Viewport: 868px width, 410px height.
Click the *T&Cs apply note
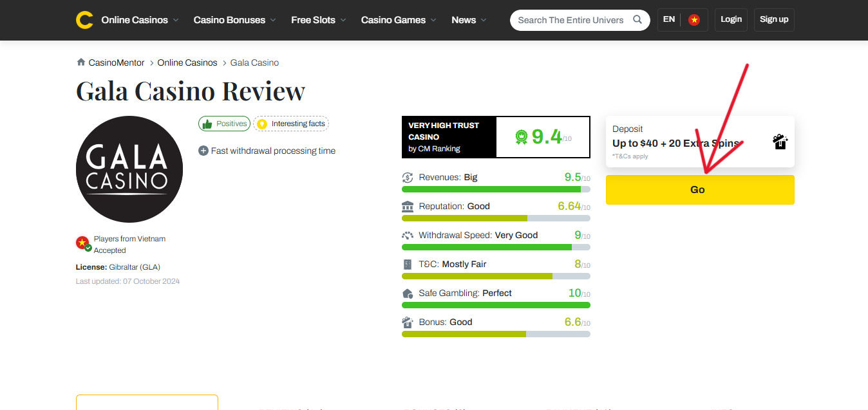[x=630, y=156]
